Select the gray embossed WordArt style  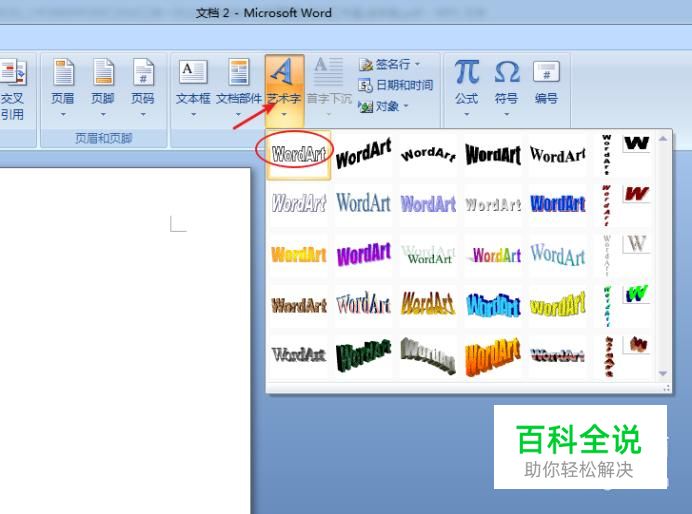pos(493,204)
